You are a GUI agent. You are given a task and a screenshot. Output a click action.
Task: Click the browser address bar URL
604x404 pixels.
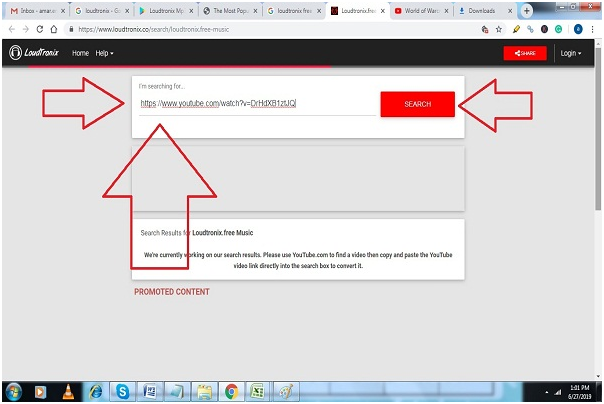tap(153, 29)
